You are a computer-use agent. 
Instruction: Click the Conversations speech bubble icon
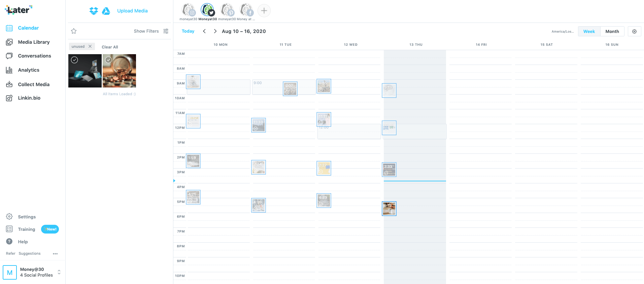coord(9,56)
